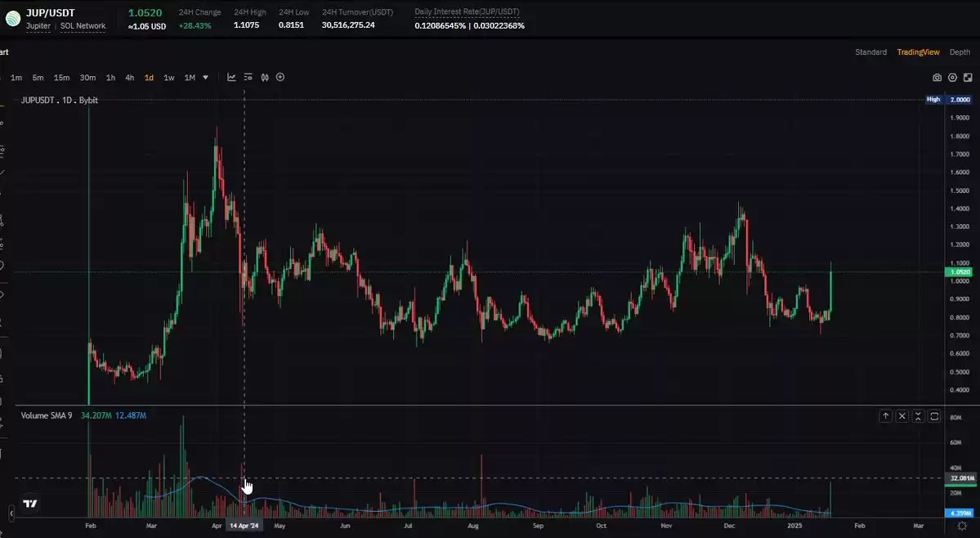Select the 1w timeframe
Image resolution: width=980 pixels, height=538 pixels.
168,78
